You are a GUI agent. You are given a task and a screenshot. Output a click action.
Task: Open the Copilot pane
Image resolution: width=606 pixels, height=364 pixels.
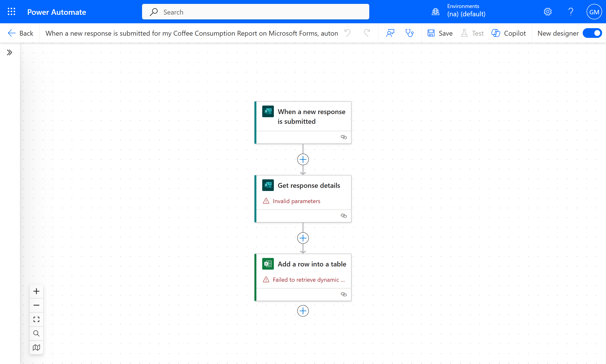[508, 33]
